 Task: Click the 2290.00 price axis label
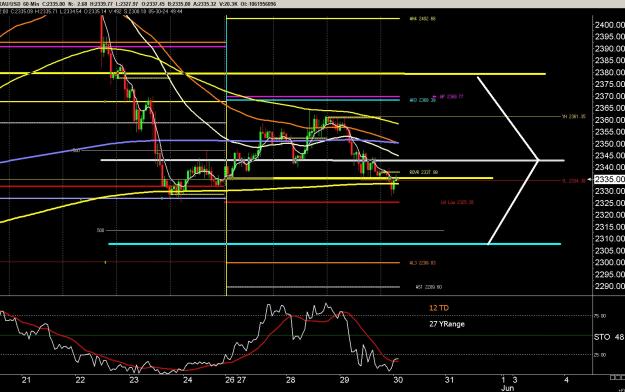609,286
